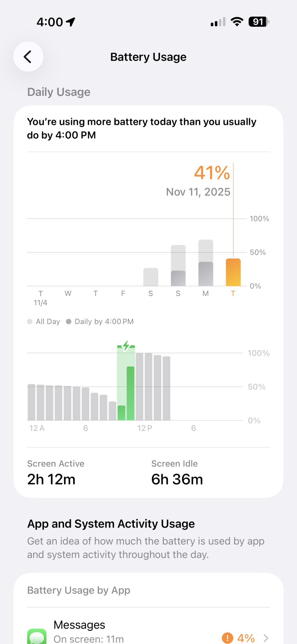Image resolution: width=297 pixels, height=644 pixels.
Task: Tap the Screen Active 2h 12m value
Action: pos(51,479)
